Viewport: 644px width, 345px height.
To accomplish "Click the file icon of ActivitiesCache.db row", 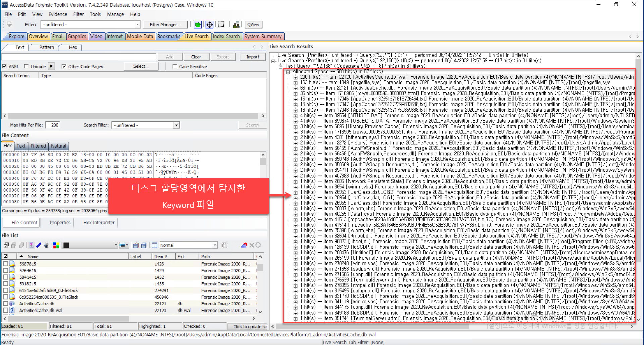I will coord(12,304).
